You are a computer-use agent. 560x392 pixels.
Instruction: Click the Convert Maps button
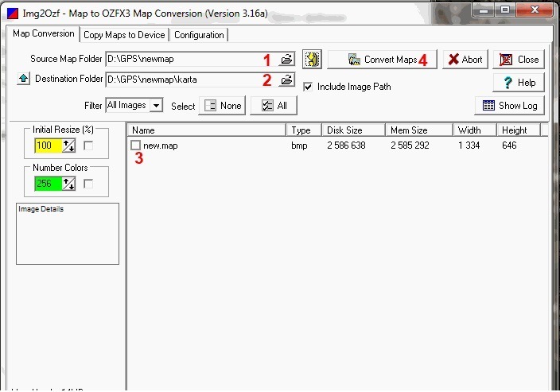click(382, 60)
